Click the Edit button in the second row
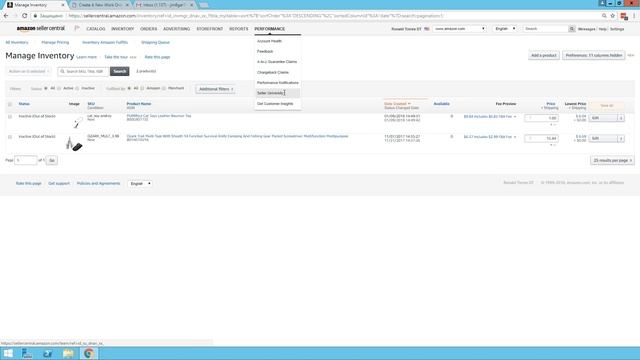This screenshot has height=360, width=640. pyautogui.click(x=603, y=138)
